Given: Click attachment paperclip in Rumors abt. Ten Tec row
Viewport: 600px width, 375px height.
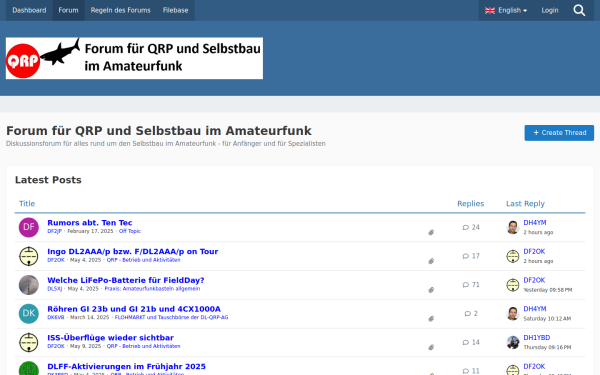Looking at the screenshot, I should (x=431, y=232).
